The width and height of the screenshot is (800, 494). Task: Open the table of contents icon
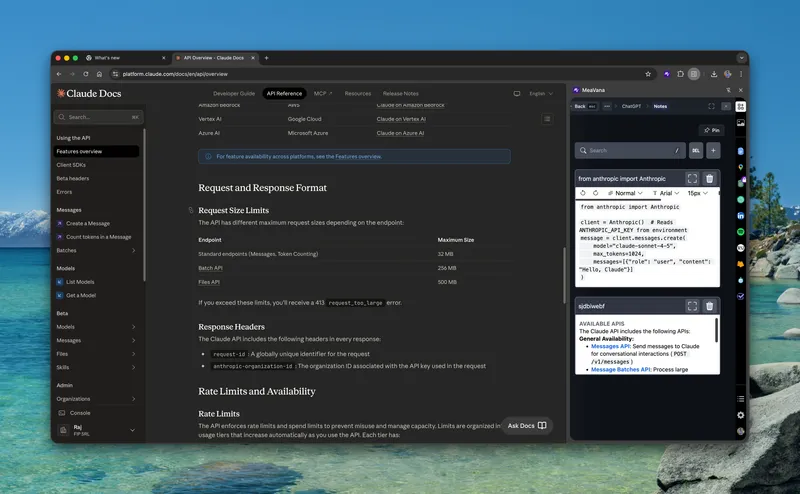[547, 119]
